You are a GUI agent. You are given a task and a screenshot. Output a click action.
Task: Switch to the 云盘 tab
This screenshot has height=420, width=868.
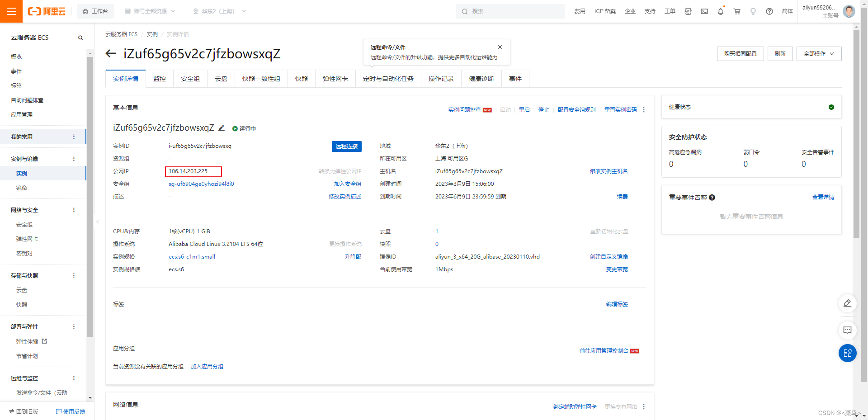click(221, 79)
